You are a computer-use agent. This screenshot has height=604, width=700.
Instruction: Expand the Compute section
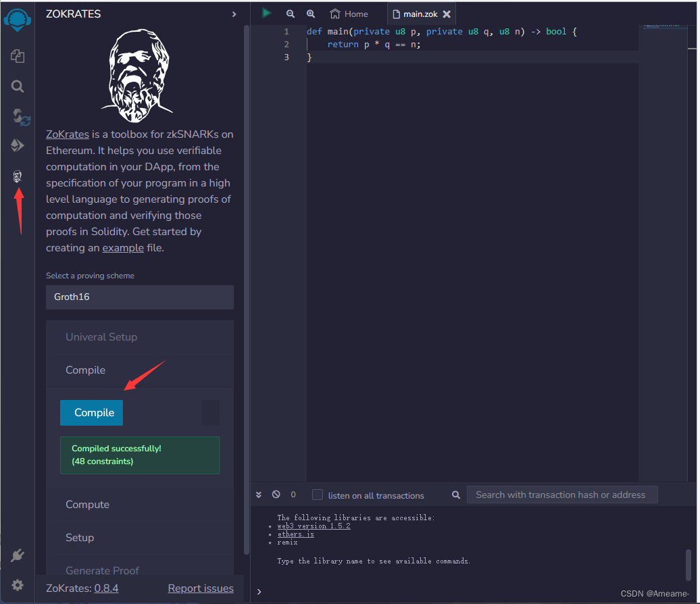point(140,505)
